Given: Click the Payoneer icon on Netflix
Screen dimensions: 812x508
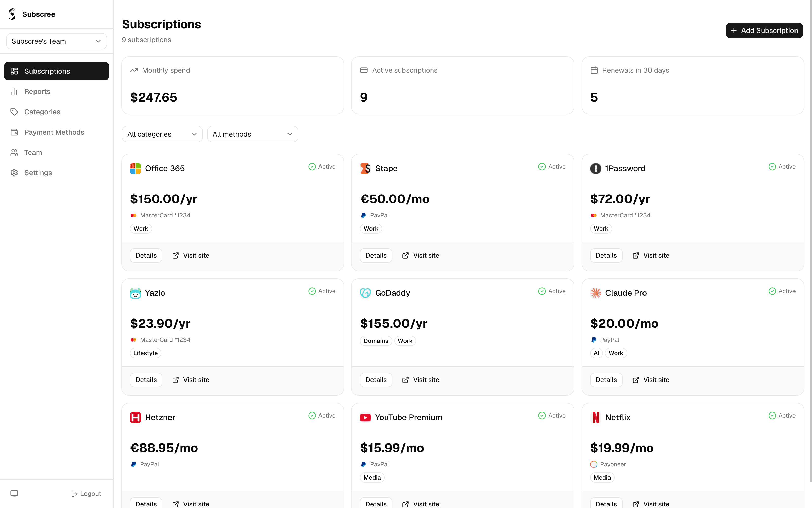Looking at the screenshot, I should (594, 464).
